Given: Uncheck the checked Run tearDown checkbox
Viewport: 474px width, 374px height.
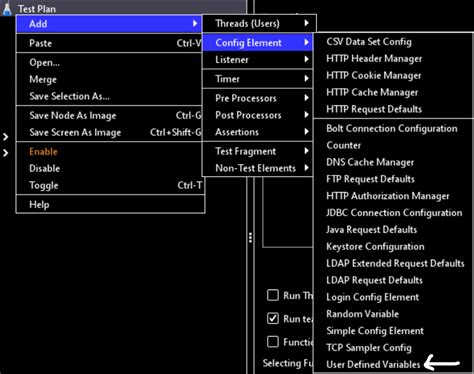Looking at the screenshot, I should tap(273, 318).
